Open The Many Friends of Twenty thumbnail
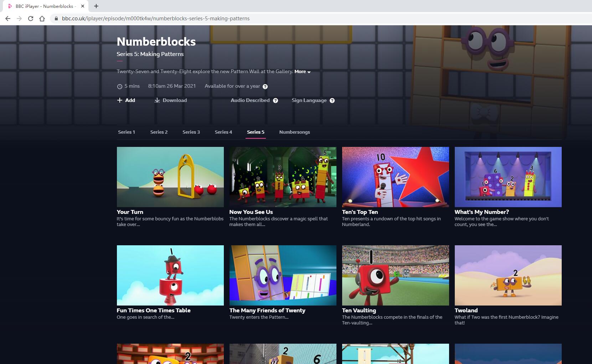 point(283,275)
